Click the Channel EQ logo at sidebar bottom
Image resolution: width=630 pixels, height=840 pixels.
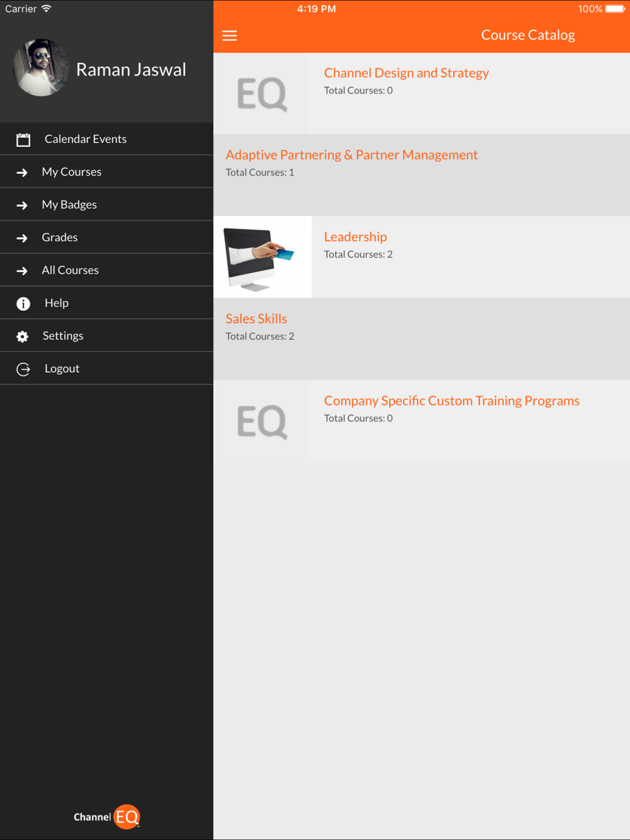pos(106,817)
